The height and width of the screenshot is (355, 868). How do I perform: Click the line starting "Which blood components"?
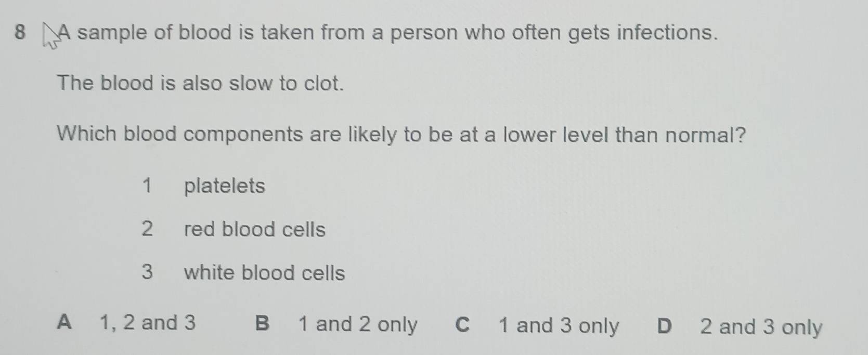click(401, 135)
